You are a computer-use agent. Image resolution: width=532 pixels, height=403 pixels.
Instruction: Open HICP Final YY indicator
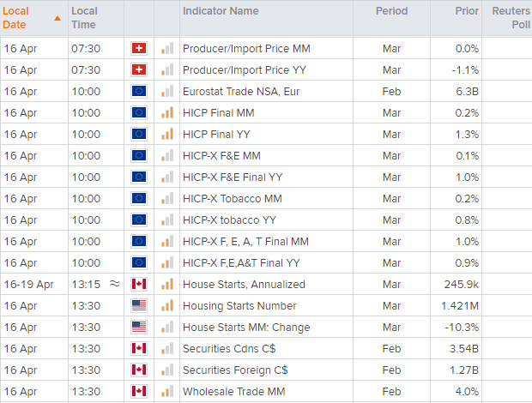(217, 135)
